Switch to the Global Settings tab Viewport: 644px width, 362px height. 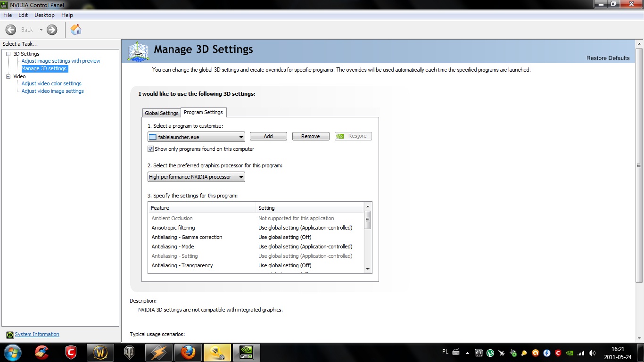tap(161, 113)
